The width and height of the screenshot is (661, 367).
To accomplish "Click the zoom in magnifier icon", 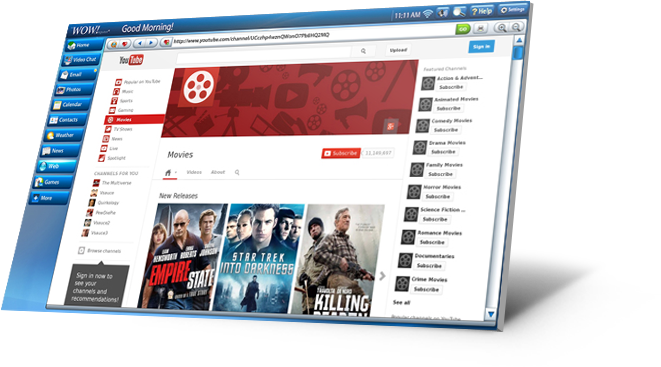I will [501, 28].
